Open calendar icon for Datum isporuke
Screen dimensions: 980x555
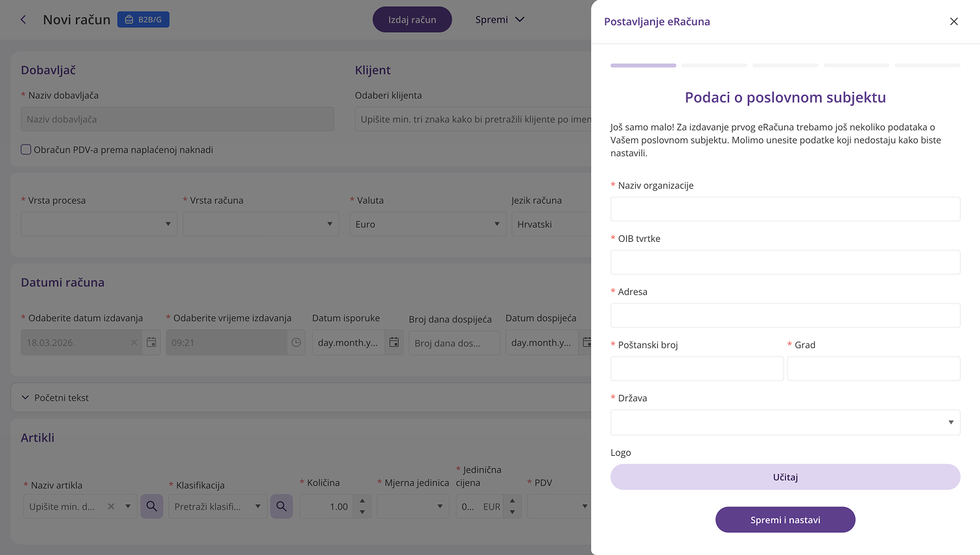pyautogui.click(x=394, y=342)
